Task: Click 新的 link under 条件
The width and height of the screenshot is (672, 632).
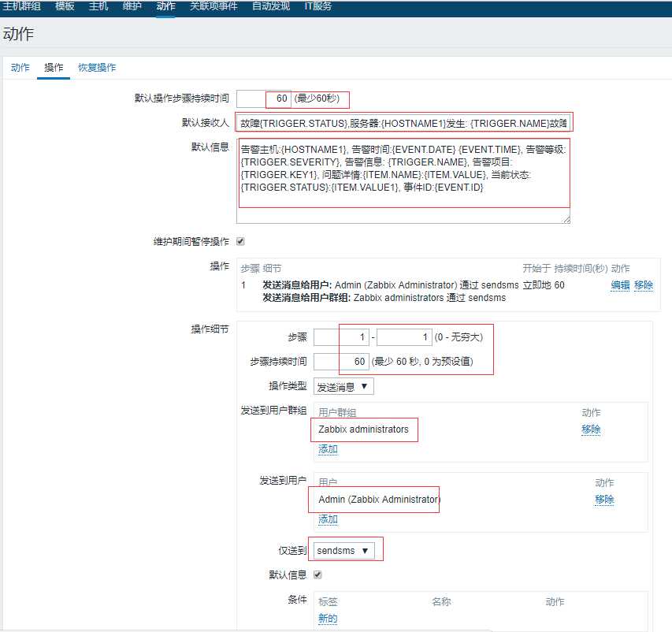Action: [x=328, y=619]
